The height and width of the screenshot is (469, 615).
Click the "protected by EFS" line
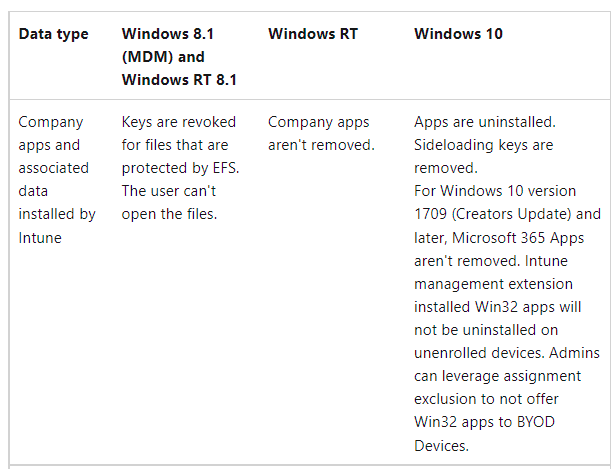point(180,168)
